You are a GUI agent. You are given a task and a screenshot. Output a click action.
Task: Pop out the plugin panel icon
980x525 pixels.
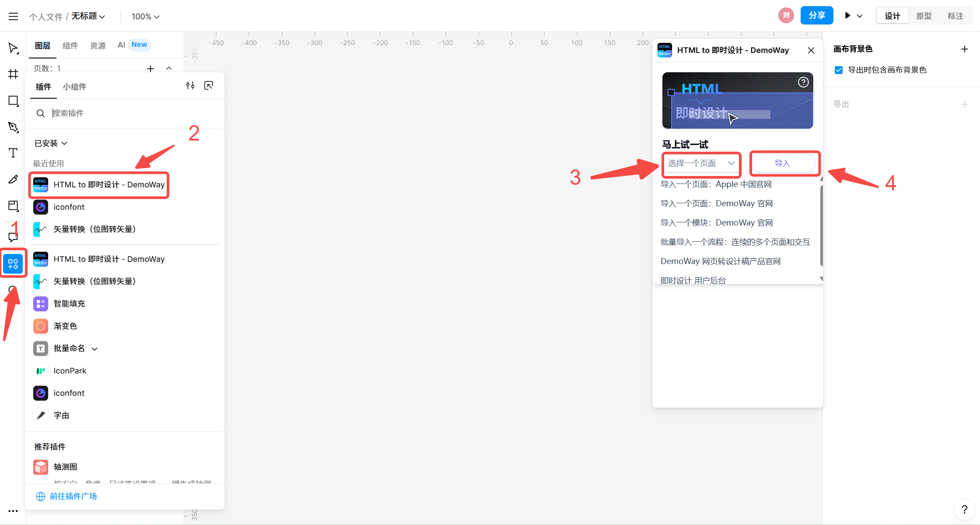click(209, 86)
